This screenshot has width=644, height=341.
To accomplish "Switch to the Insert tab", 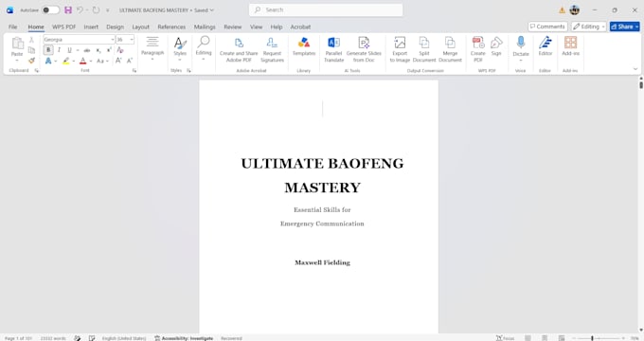I will coord(91,27).
